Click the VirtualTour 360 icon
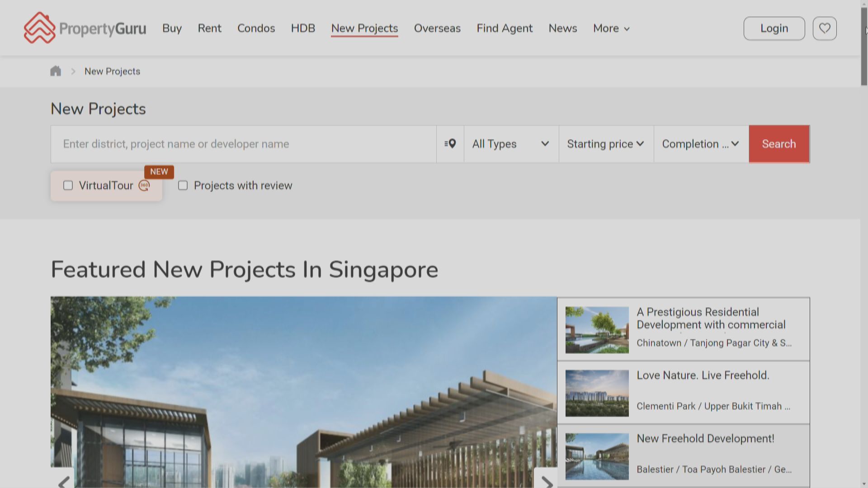 point(144,185)
